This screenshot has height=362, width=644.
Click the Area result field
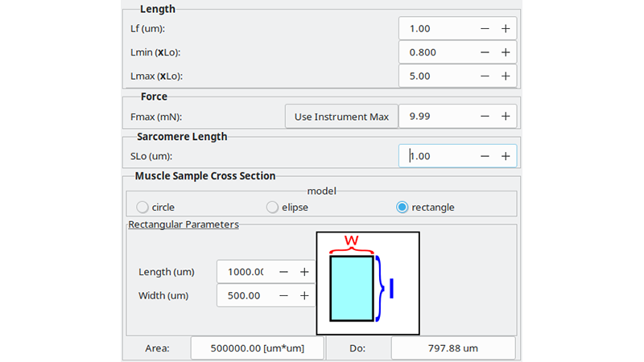258,348
